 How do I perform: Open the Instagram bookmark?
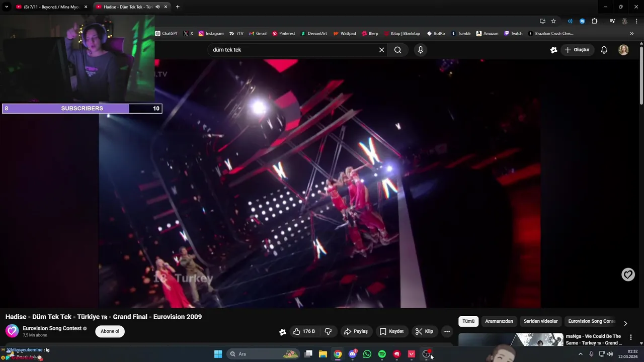(x=211, y=34)
